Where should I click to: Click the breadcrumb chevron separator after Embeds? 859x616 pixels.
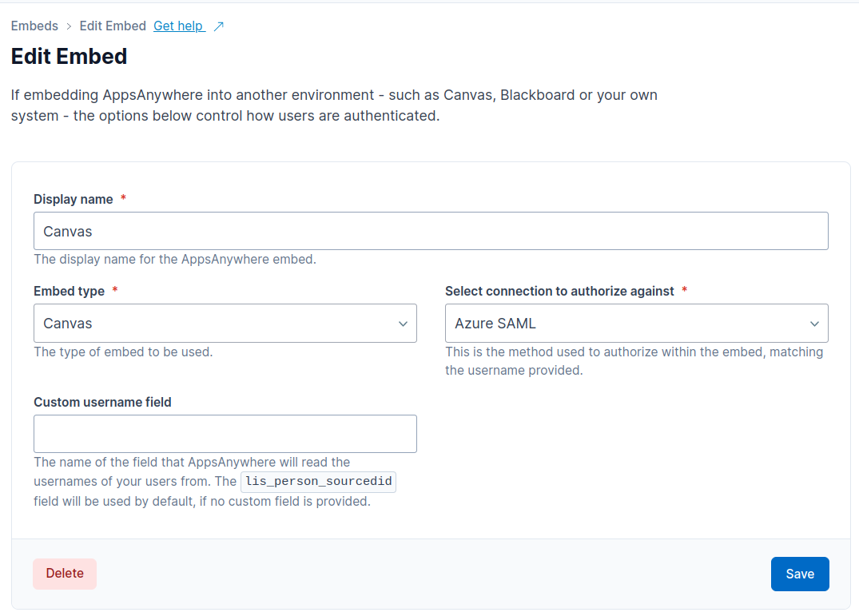point(69,26)
